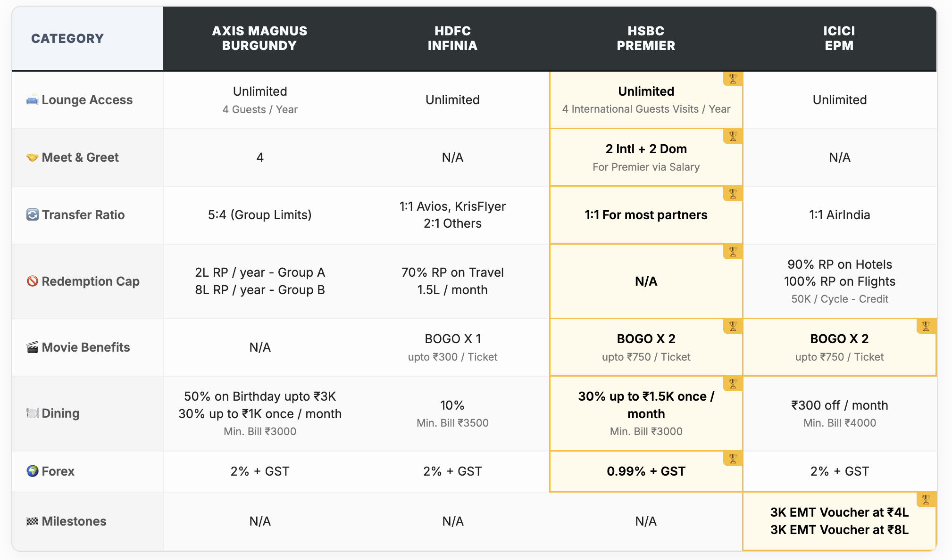Click the 1:1 For most partners cell
This screenshot has width=952, height=560.
pyautogui.click(x=646, y=215)
